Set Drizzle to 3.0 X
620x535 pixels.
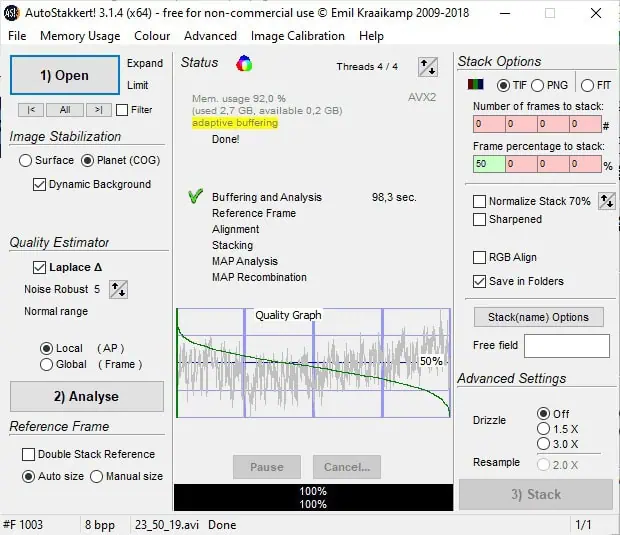[543, 444]
